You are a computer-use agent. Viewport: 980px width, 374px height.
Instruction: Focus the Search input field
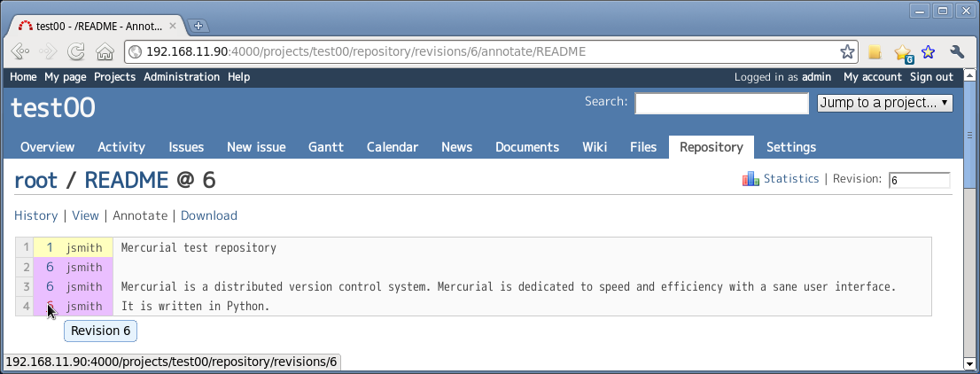[x=722, y=103]
